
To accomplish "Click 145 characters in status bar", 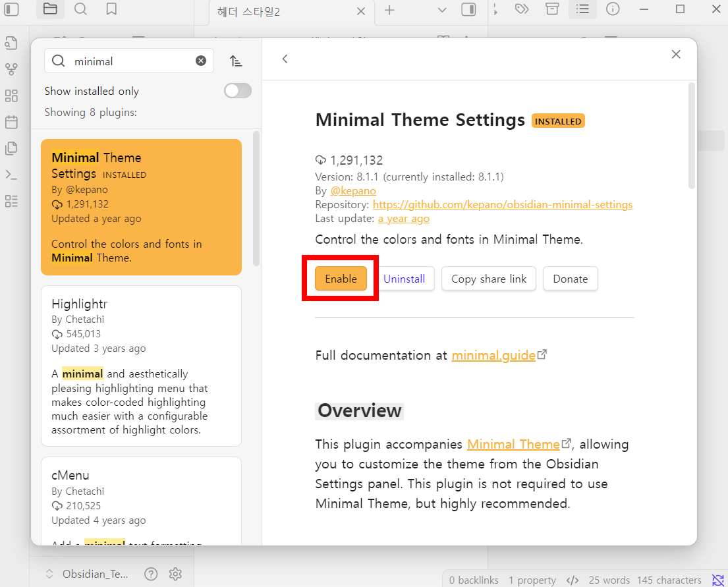I will point(669,580).
